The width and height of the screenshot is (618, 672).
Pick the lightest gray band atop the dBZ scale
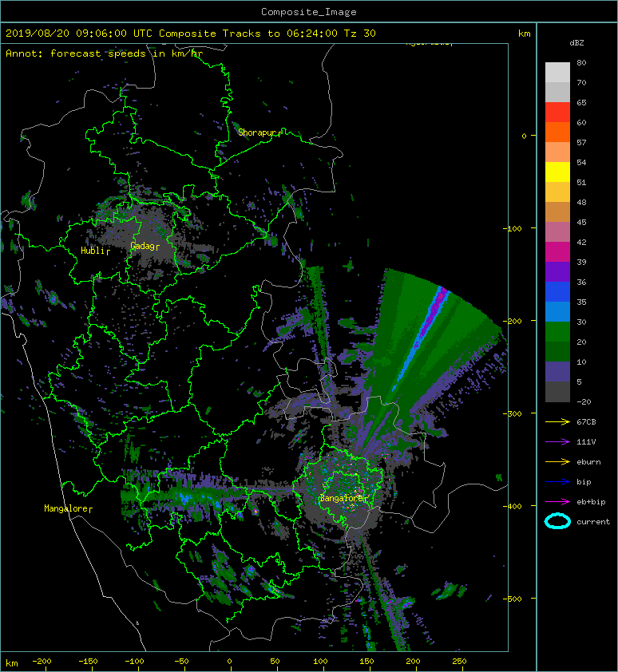point(557,73)
